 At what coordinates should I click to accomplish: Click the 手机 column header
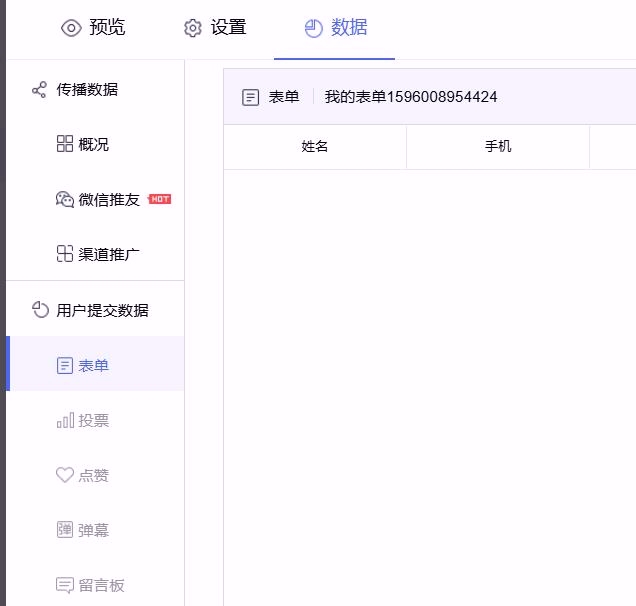(x=498, y=146)
